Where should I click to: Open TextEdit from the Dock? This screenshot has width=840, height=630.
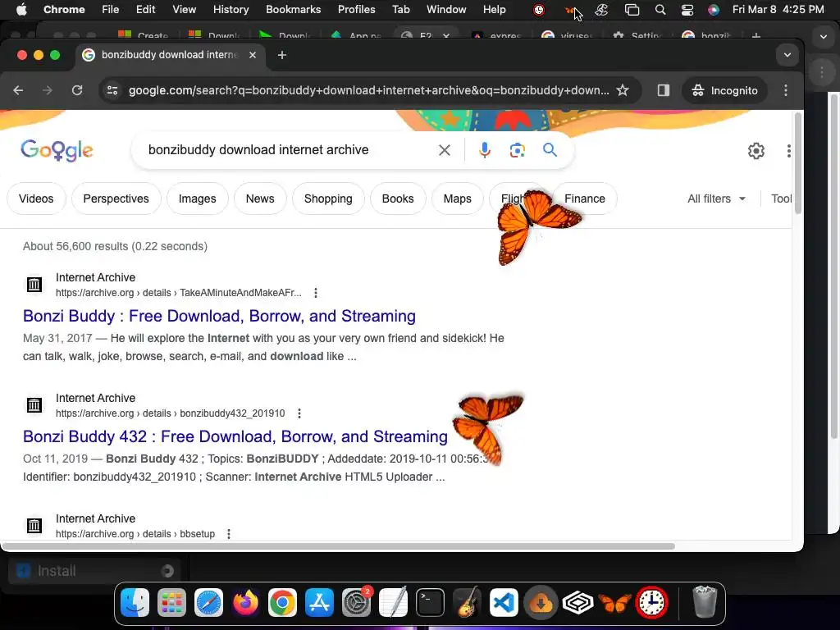coord(393,603)
